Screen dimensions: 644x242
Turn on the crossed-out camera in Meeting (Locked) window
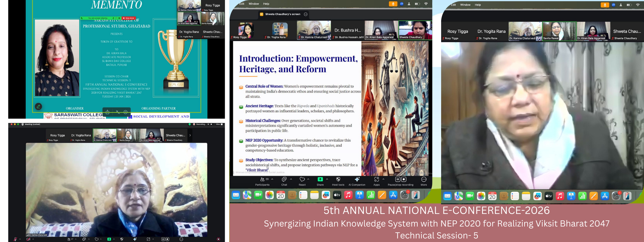tap(28, 239)
